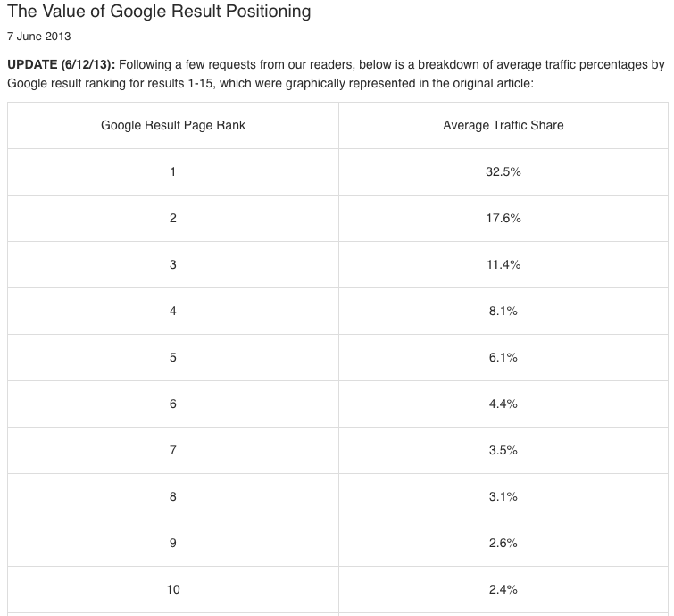Click the 7 June 2013 publication date
The image size is (674, 616).
(38, 37)
